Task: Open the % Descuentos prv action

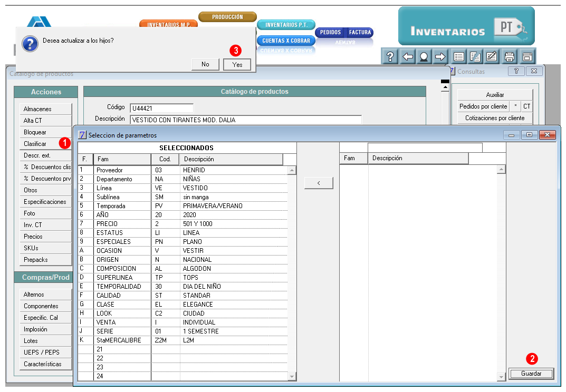Action: [45, 179]
